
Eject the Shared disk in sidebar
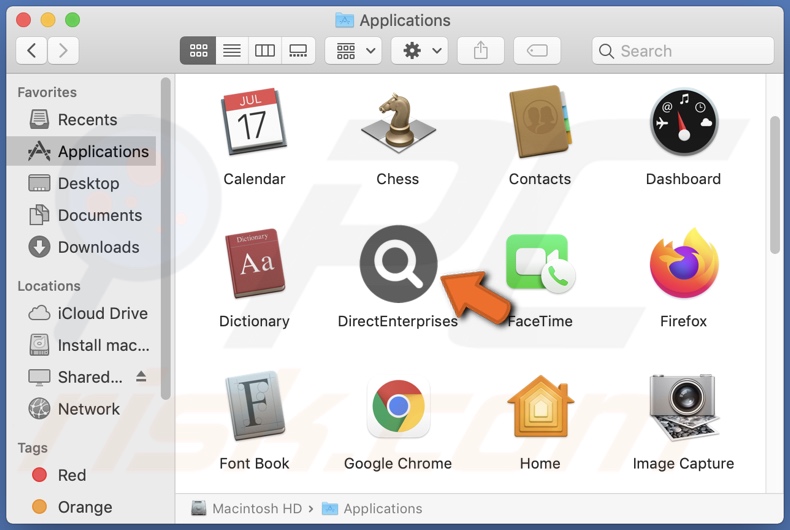[141, 377]
